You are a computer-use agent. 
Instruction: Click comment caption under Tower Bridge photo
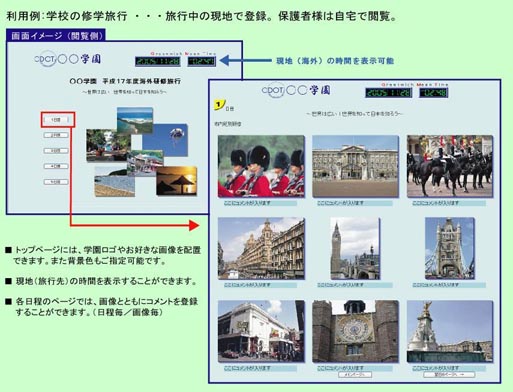point(449,285)
